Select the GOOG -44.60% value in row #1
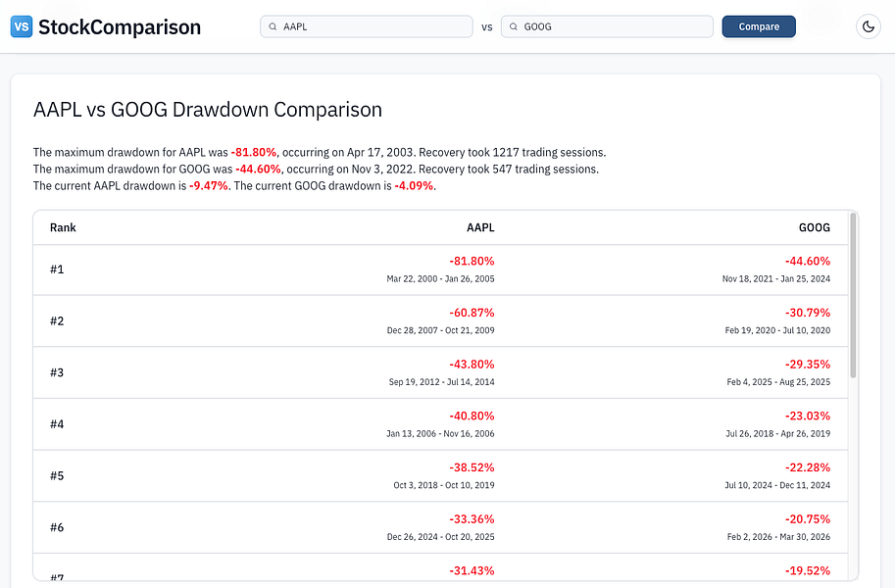This screenshot has height=588, width=895. 807,262
